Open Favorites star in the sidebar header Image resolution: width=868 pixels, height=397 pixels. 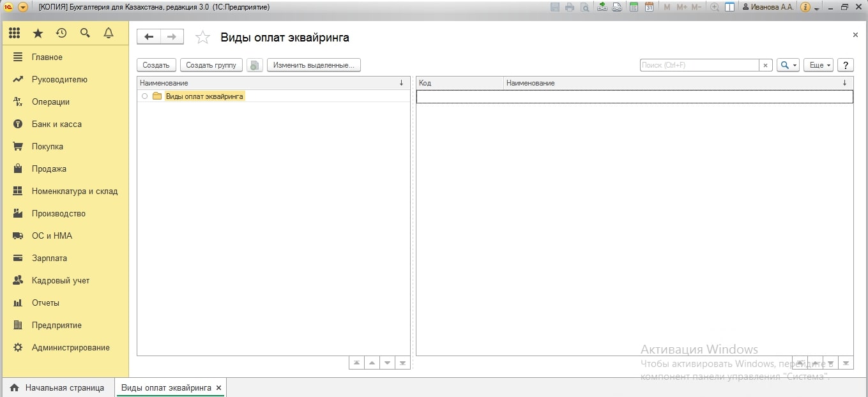[38, 33]
